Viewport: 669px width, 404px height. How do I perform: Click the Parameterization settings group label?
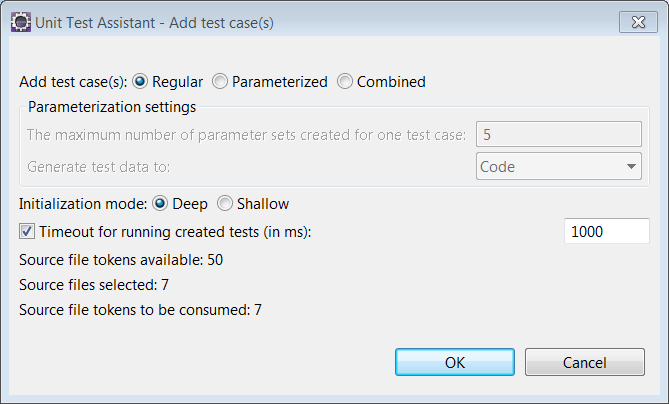112,107
